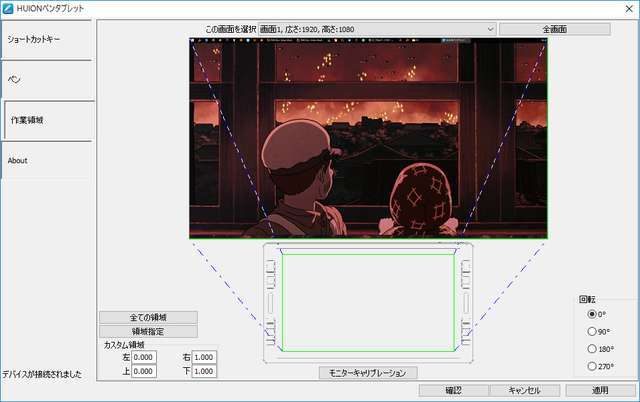Viewport: 640px width, 402px height.
Task: Open the About tab
Action: 46,160
